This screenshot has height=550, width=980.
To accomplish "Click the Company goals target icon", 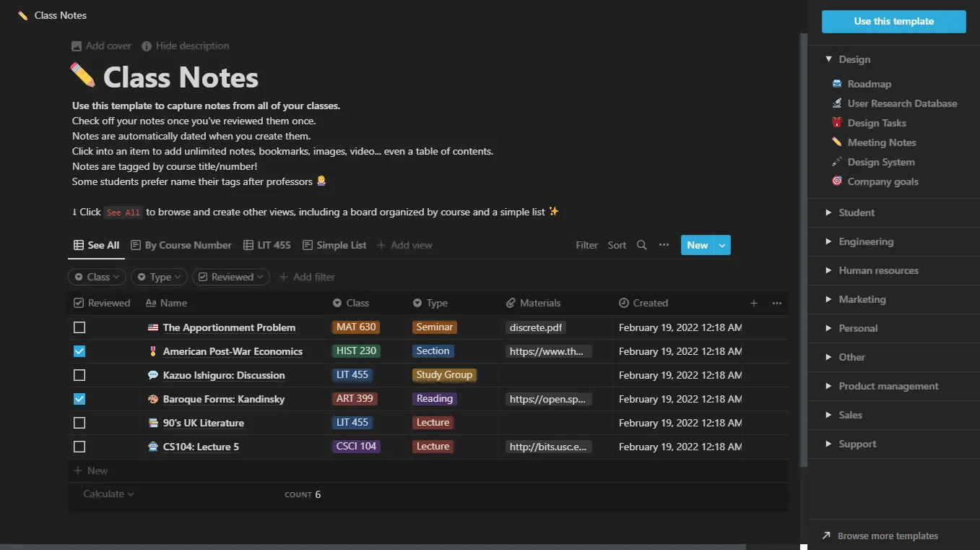I will tap(837, 181).
